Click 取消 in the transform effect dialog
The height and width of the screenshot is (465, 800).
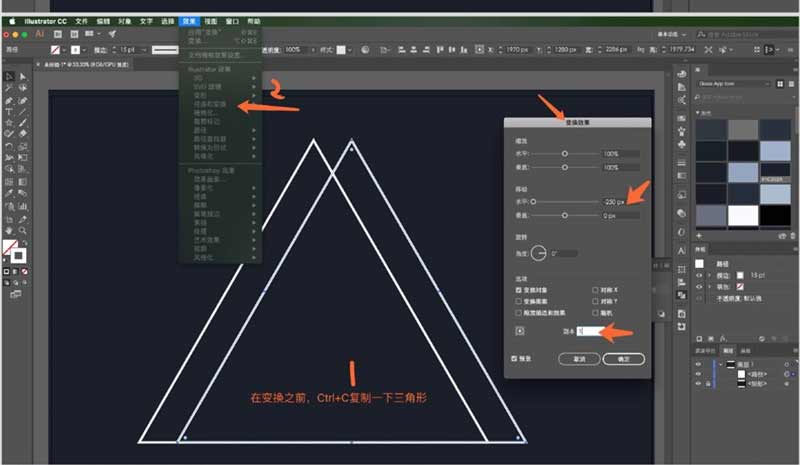click(x=579, y=359)
